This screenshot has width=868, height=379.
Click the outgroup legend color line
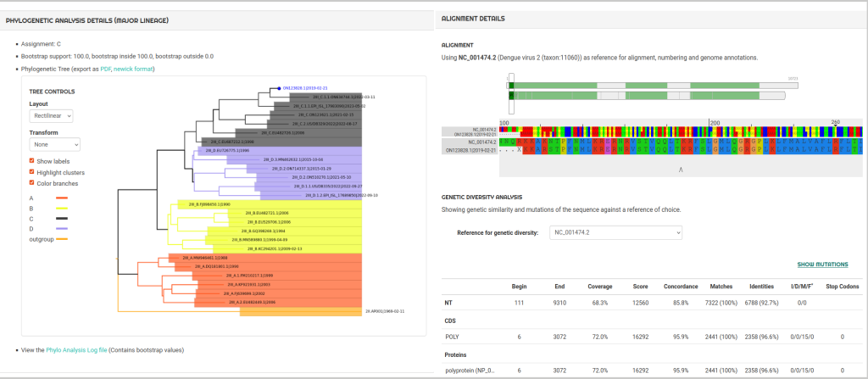point(60,239)
